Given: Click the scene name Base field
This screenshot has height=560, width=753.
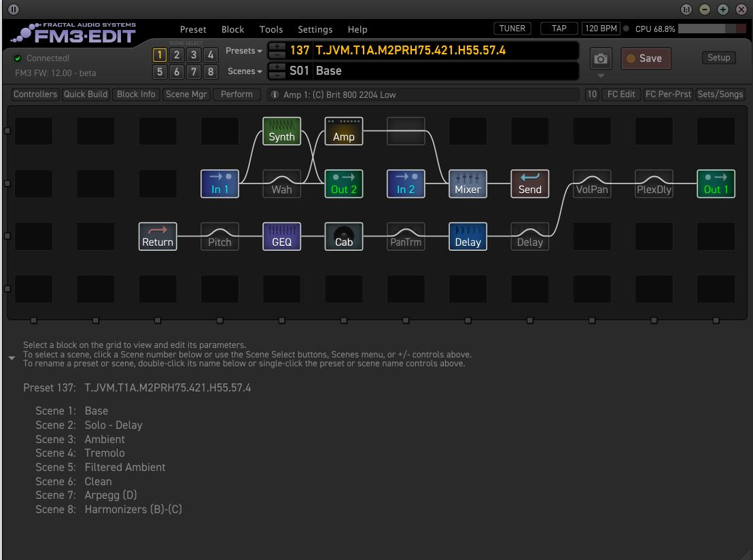Looking at the screenshot, I should (446, 71).
